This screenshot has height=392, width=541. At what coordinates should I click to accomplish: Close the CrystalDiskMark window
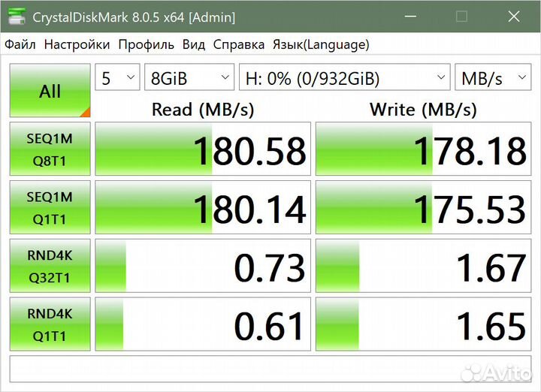(x=514, y=17)
